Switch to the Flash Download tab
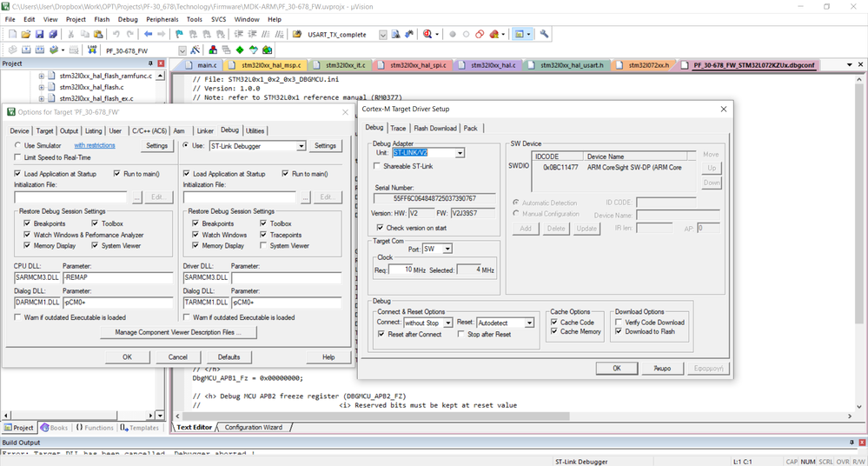Viewport: 868px width, 466px height. pyautogui.click(x=434, y=128)
